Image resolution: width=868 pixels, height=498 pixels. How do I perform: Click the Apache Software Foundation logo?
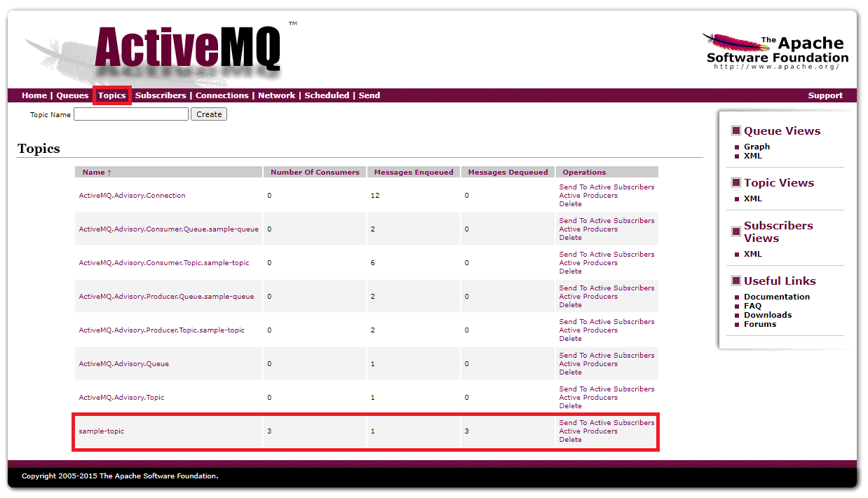[x=777, y=51]
